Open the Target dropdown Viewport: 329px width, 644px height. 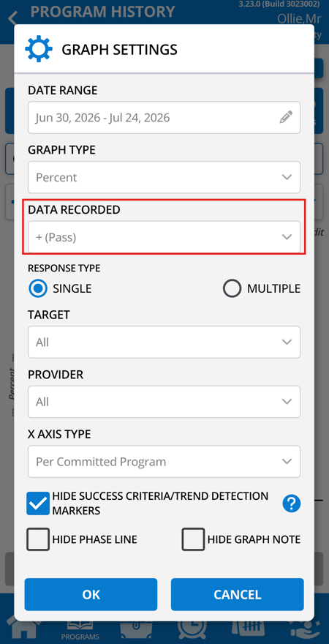[x=164, y=342]
